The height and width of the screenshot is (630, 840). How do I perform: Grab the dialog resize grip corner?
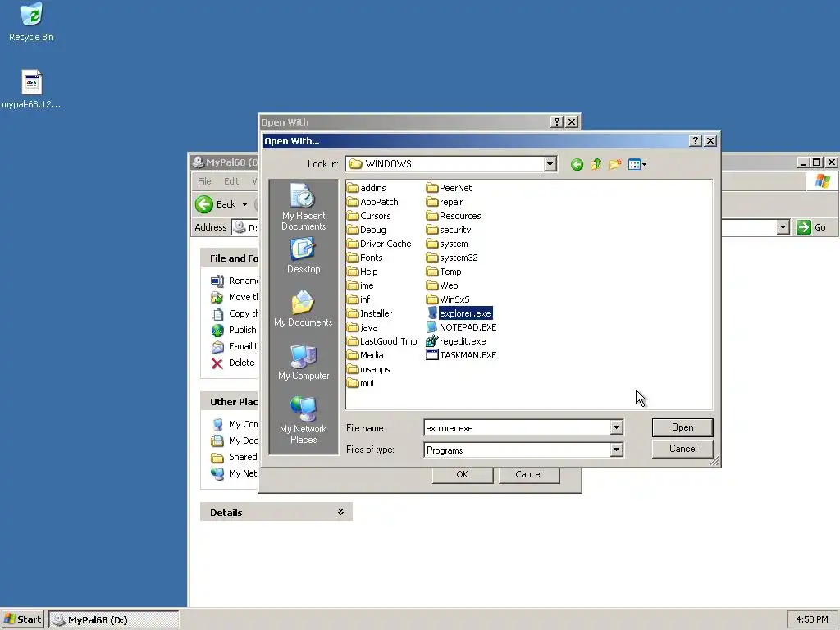point(714,462)
